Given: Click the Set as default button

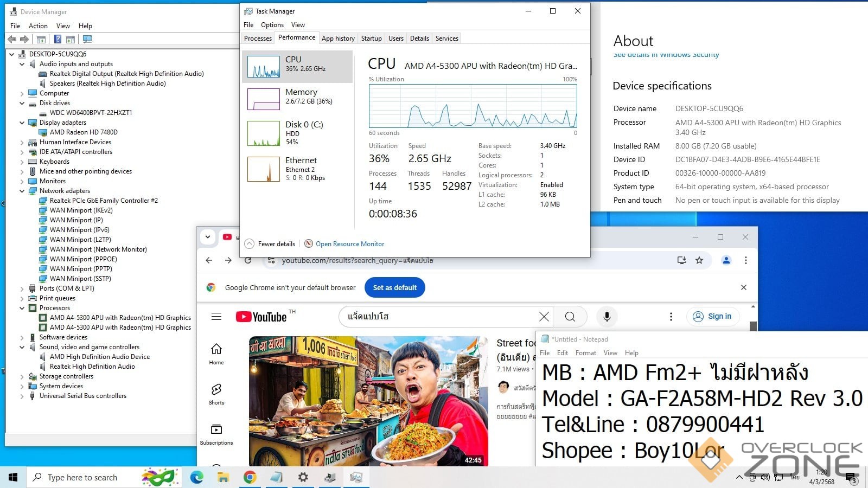Looking at the screenshot, I should (394, 287).
